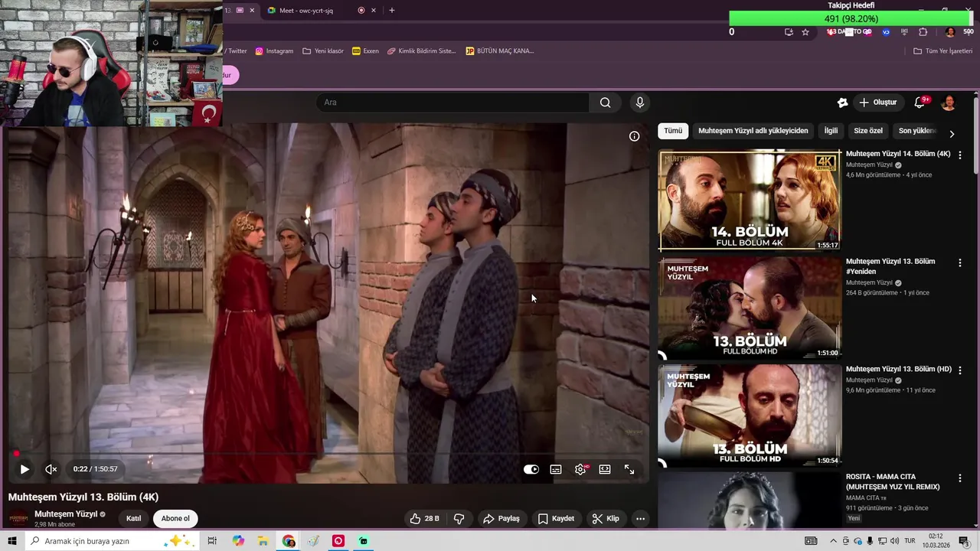980x551 pixels.
Task: Save the video with Kaydet
Action: click(556, 518)
